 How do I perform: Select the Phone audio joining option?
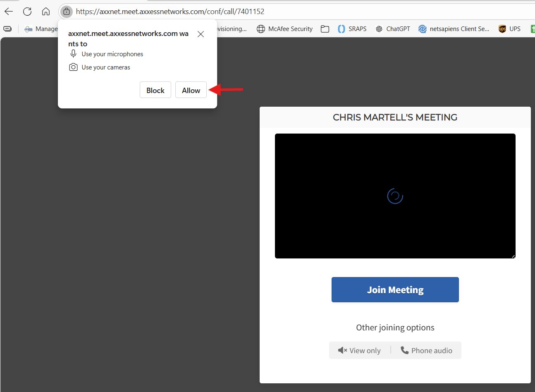426,350
